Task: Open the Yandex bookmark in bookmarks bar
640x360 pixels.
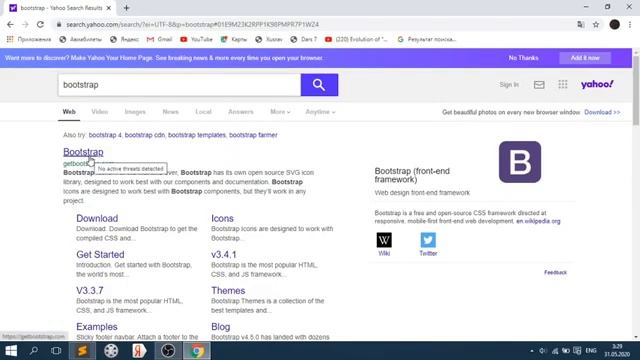Action: 124,39
